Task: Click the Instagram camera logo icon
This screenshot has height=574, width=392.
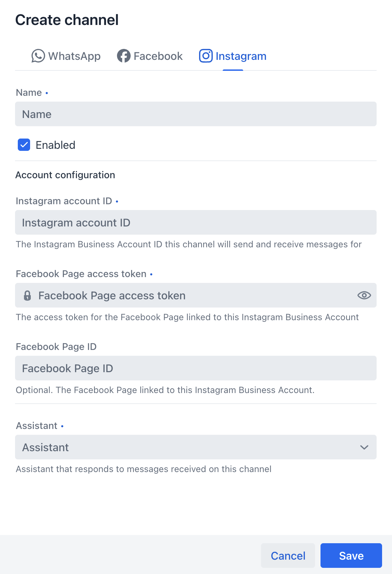Action: point(206,56)
